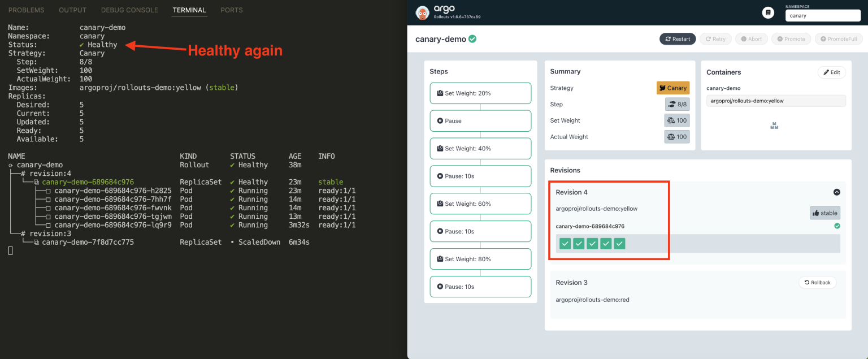
Task: Open the documentation book icon in the header
Action: click(x=768, y=12)
